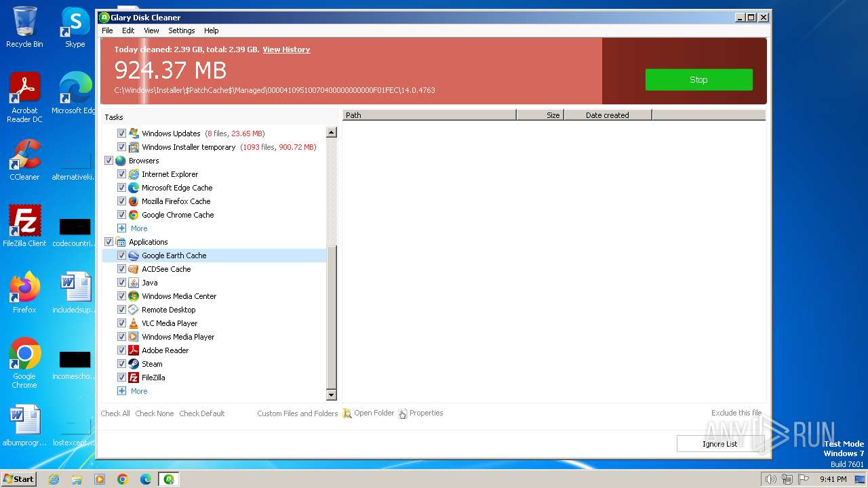Click the Windows Installer temporary icon
868x488 pixels.
click(x=134, y=147)
